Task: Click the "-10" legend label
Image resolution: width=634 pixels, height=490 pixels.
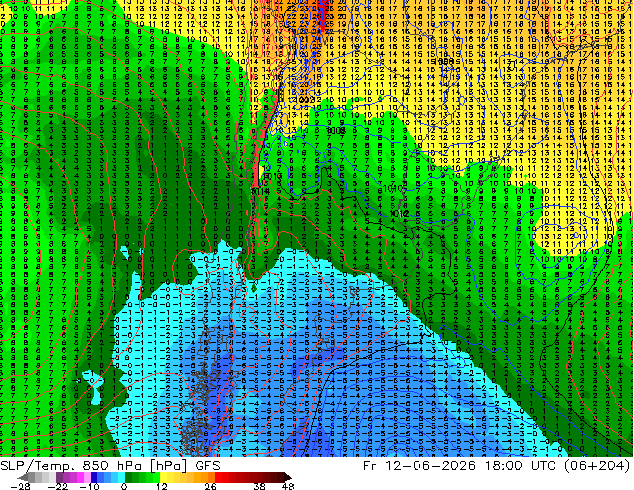Action: (x=90, y=486)
